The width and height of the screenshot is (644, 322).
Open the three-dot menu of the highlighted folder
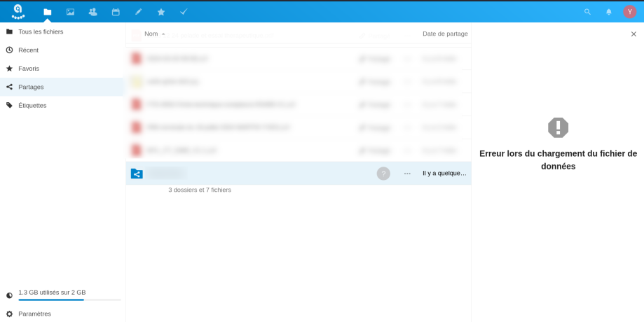(x=407, y=174)
